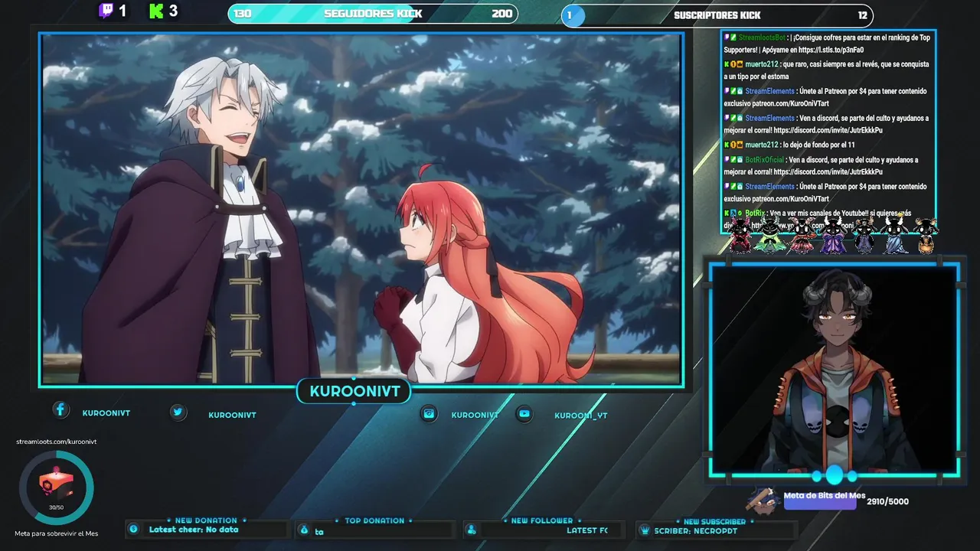Viewport: 980px width, 551px height.
Task: Click the 'NEW FOLLOWER' header
Action: pos(542,520)
